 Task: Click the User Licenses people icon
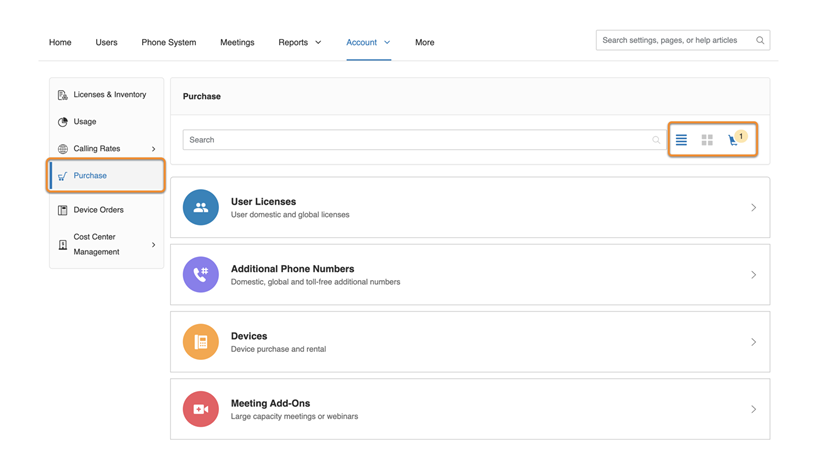coord(201,208)
